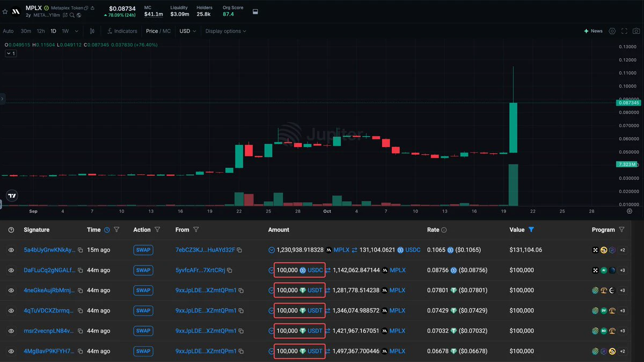Switch Time column format with clock icon
The width and height of the screenshot is (644, 362).
coord(107,230)
